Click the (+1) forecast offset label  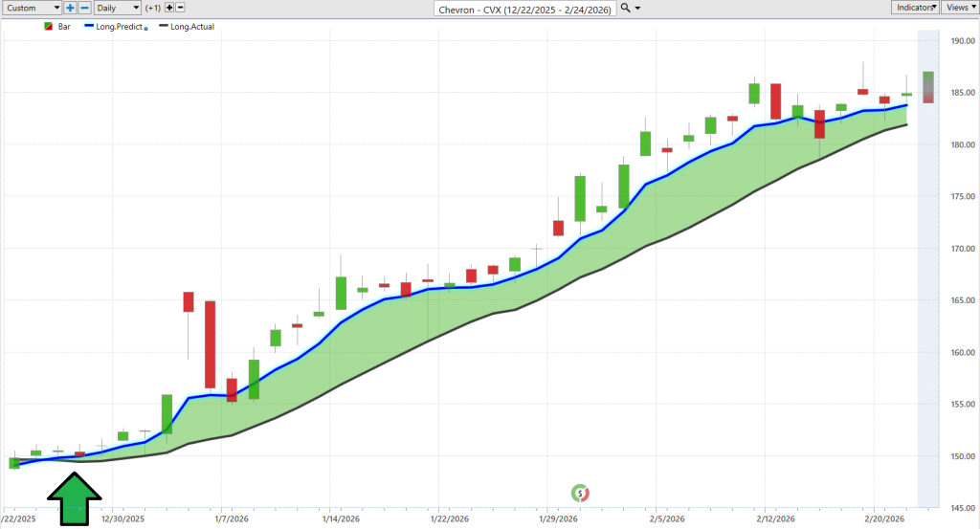point(152,8)
